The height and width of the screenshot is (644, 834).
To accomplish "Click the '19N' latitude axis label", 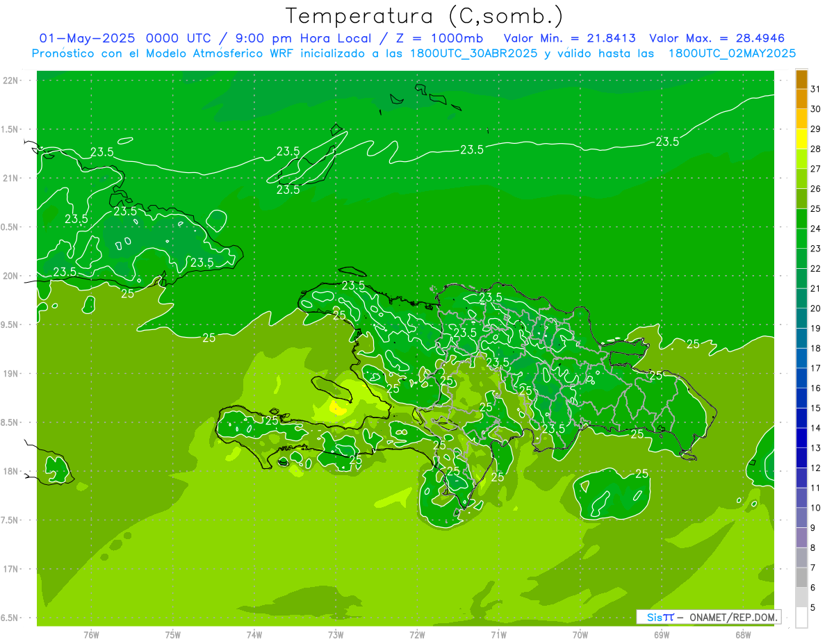I will pyautogui.click(x=10, y=373).
